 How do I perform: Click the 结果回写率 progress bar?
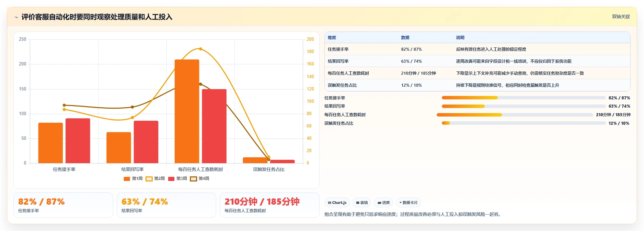(x=524, y=106)
